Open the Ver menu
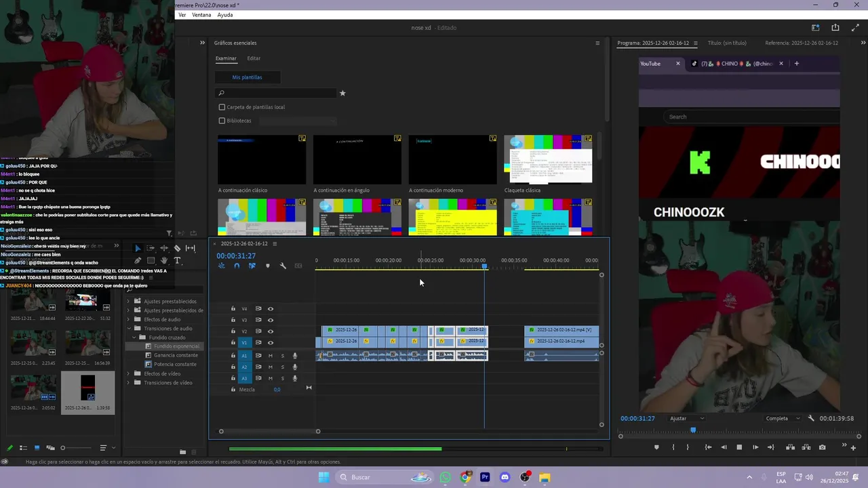This screenshot has height=488, width=868. [x=182, y=15]
